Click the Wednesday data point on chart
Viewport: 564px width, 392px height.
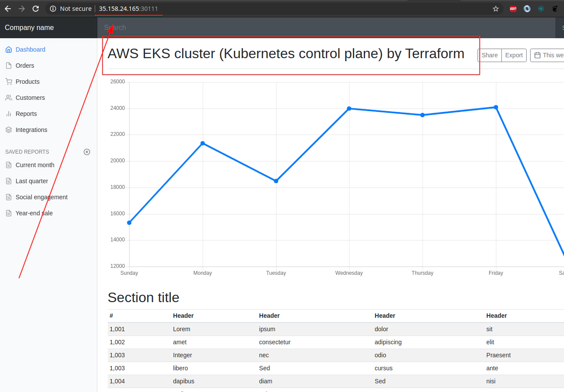(349, 109)
